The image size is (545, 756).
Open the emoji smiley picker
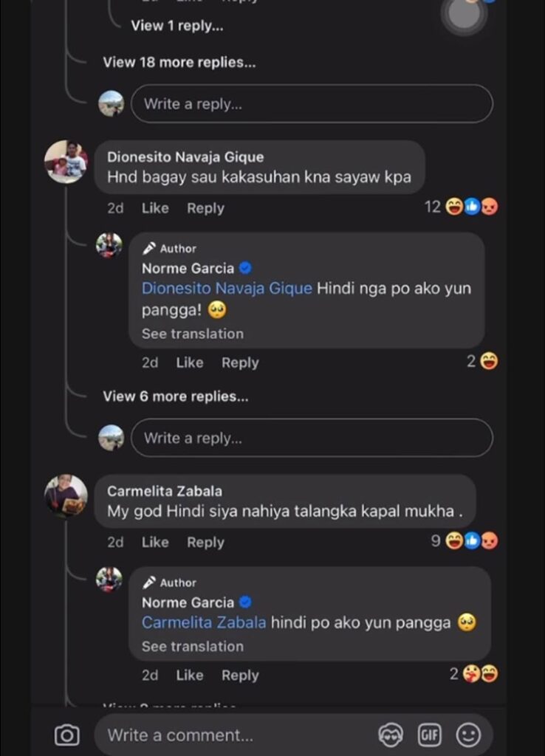[468, 735]
